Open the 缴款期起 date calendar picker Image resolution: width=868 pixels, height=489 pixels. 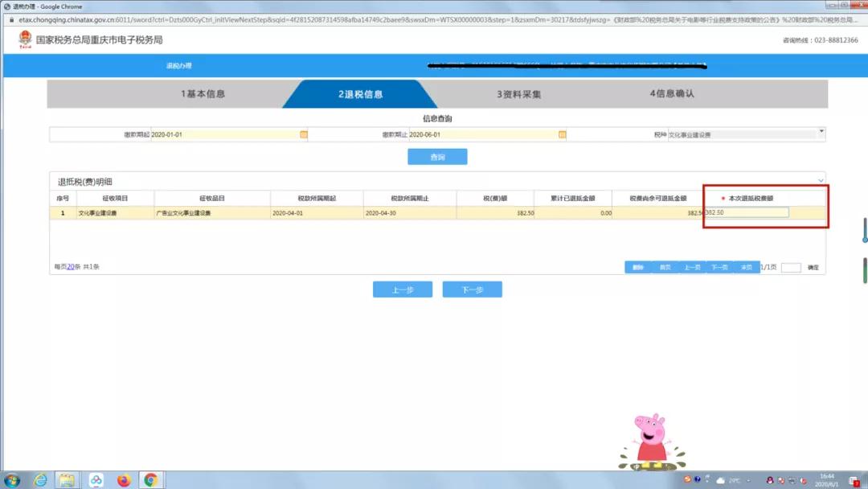pyautogui.click(x=302, y=135)
